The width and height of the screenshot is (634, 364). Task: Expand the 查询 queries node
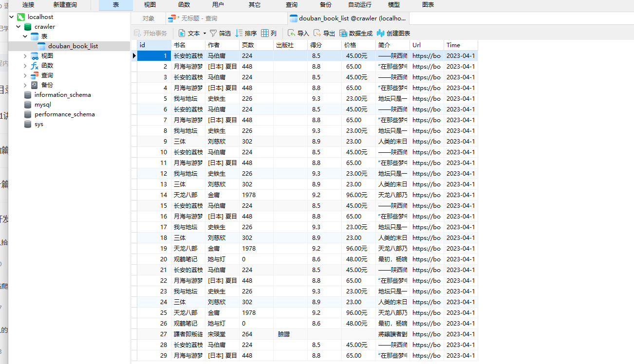25,75
